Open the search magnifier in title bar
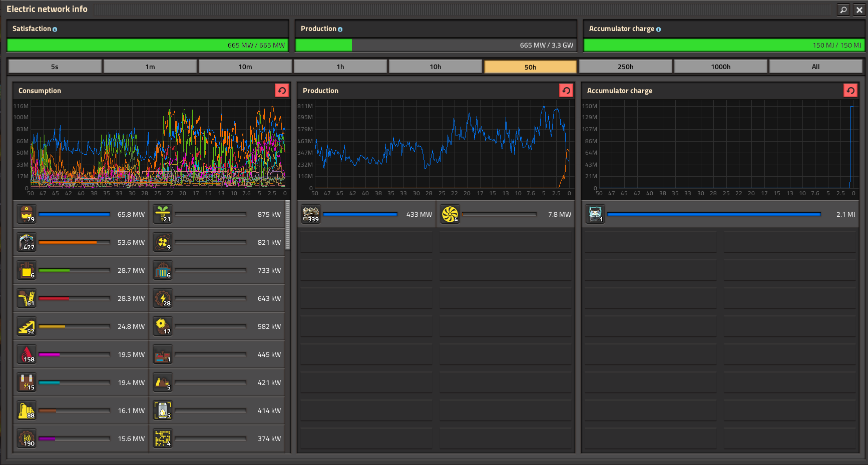 point(843,10)
